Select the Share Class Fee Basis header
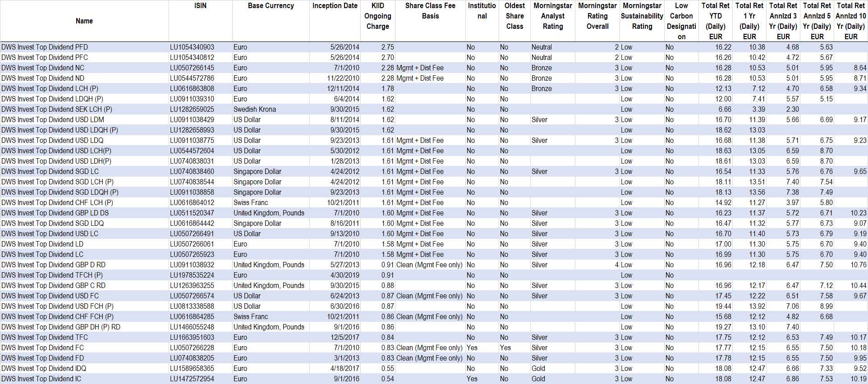 [x=430, y=11]
